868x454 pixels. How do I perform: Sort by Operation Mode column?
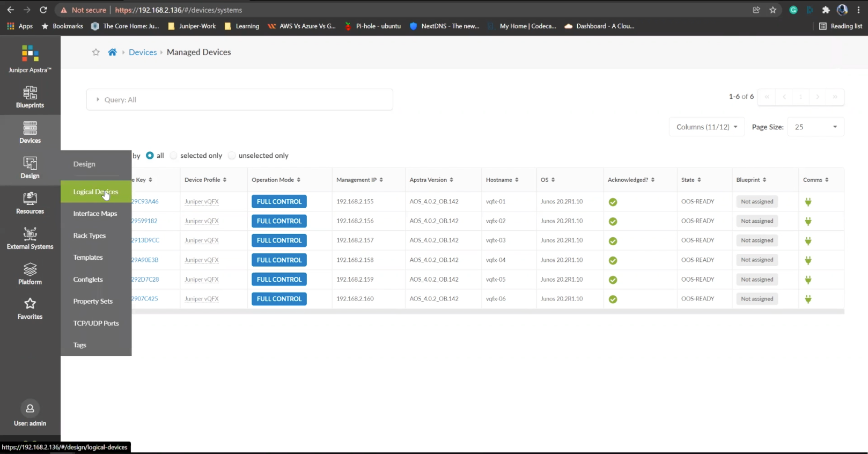[x=276, y=180]
